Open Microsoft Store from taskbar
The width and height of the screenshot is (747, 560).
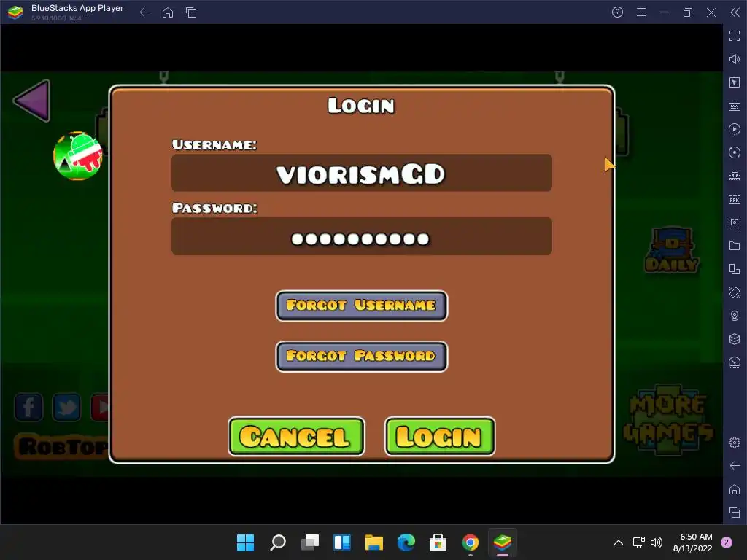438,542
